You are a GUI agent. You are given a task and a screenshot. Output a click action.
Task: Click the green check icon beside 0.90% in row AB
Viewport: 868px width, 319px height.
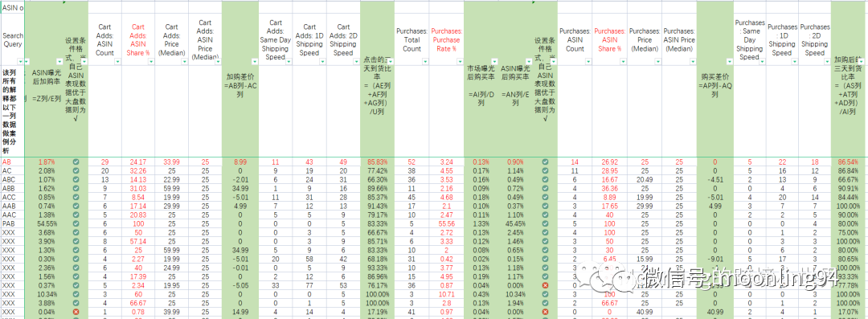point(545,162)
